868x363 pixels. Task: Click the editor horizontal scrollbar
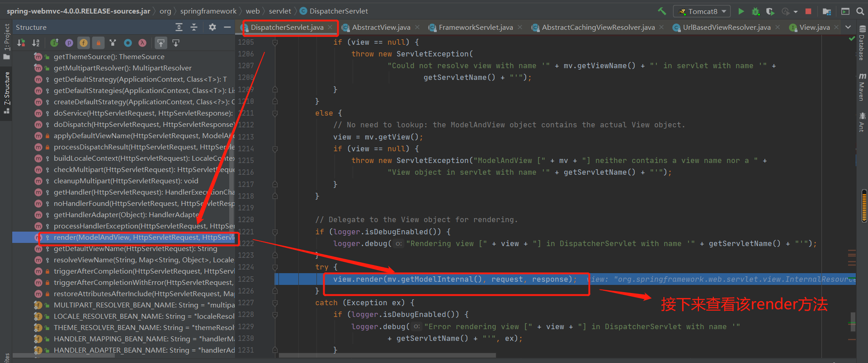[387, 355]
